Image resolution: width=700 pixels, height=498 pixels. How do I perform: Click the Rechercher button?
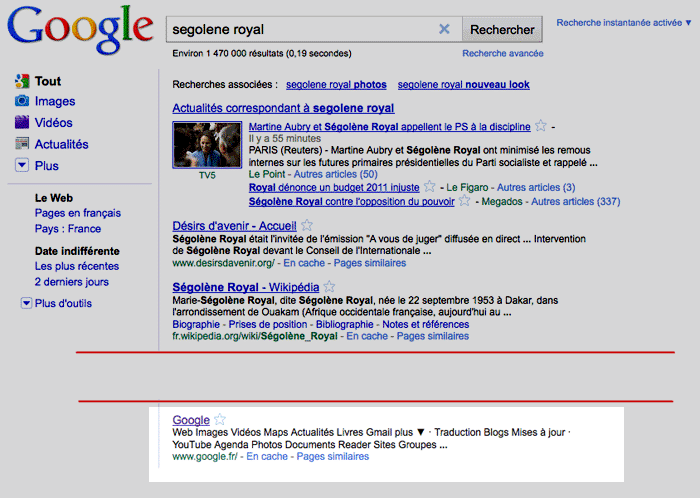502,29
